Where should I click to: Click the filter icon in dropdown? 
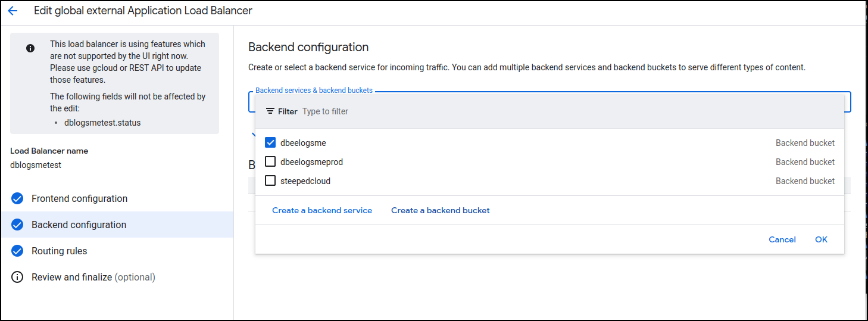pyautogui.click(x=270, y=111)
